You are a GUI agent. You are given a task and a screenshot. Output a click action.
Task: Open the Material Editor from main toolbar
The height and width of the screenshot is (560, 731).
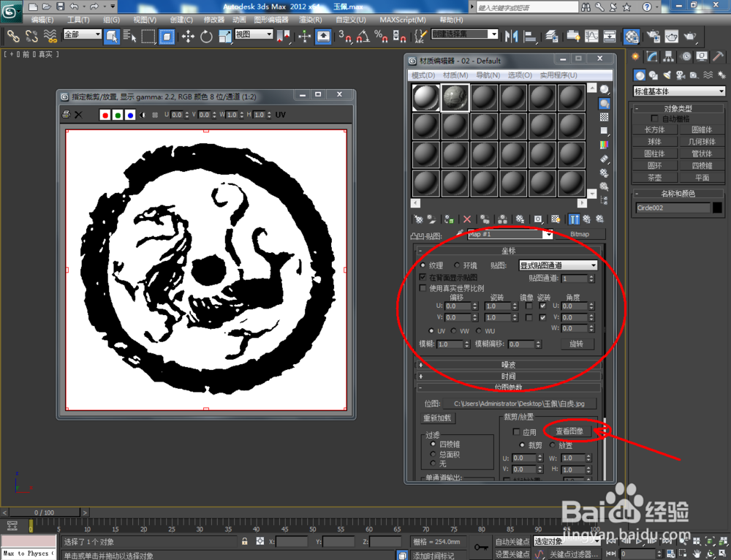(632, 36)
